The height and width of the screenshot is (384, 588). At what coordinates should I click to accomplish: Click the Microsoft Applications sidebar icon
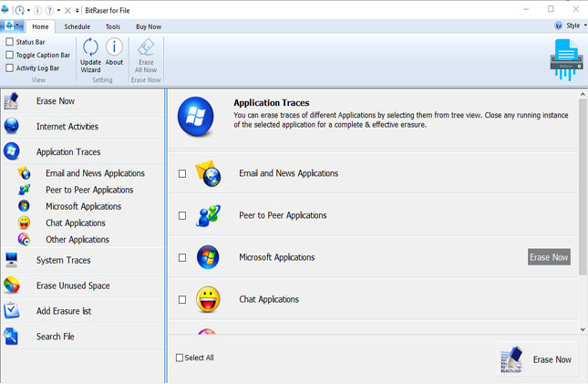click(24, 206)
